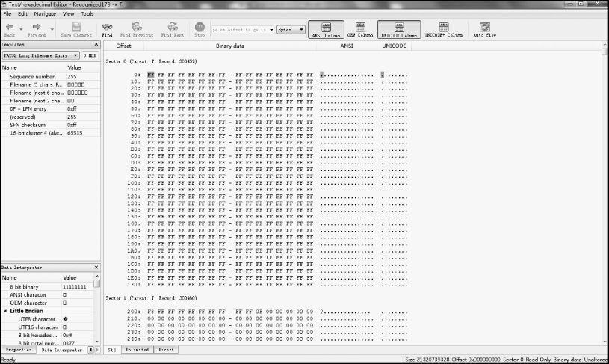Open the View menu
This screenshot has height=364, width=609.
click(x=68, y=13)
